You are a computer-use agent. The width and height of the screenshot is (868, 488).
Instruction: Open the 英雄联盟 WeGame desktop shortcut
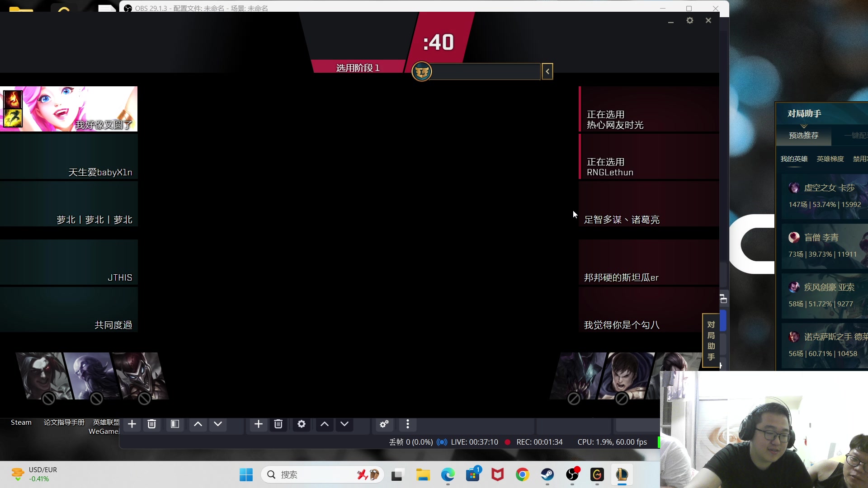pos(105,427)
